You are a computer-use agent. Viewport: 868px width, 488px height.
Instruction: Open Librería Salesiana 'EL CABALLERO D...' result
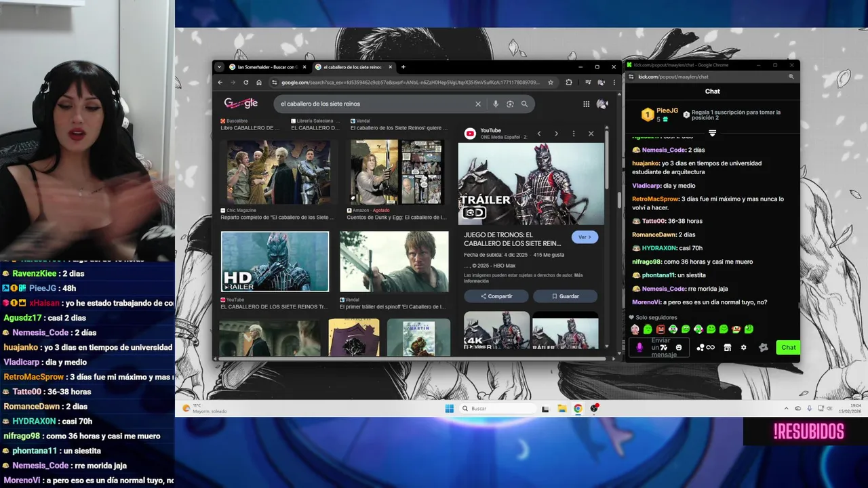315,125
